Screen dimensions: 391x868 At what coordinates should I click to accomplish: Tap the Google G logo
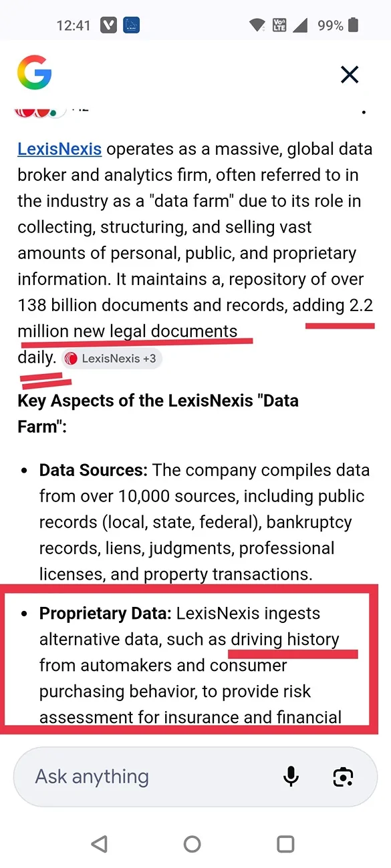click(x=34, y=74)
